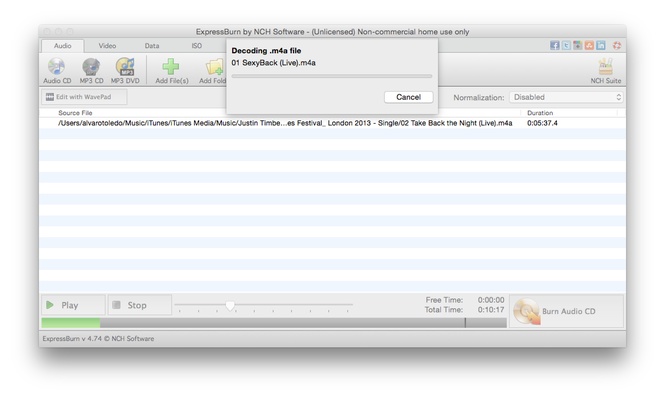Share via the Facebook icon
Viewport: 665px width, 400px height.
(554, 45)
